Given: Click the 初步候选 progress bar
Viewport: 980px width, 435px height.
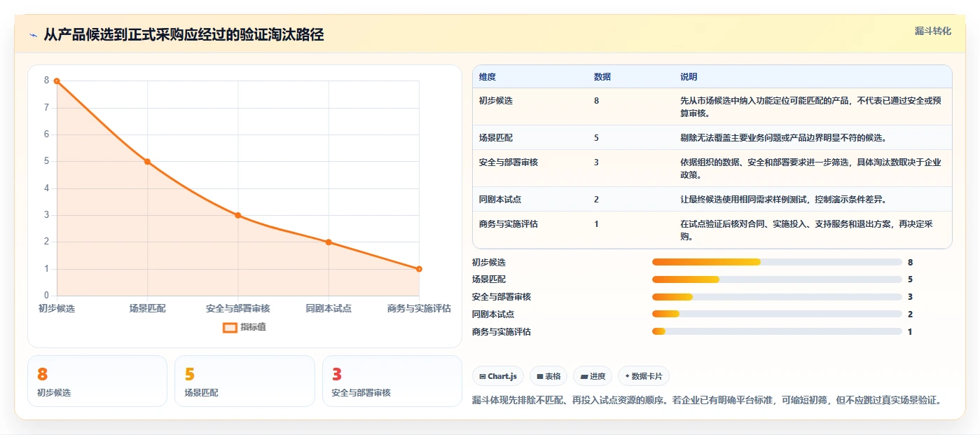Looking at the screenshot, I should coord(777,262).
